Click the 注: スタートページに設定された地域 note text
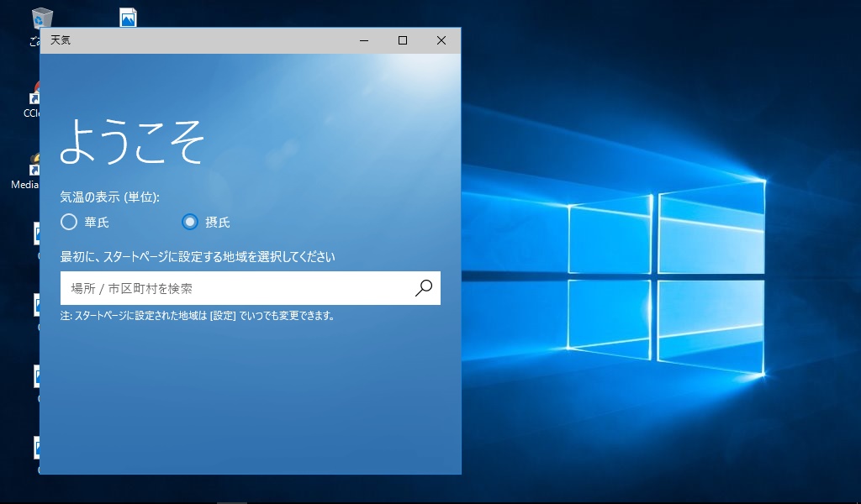 198,316
